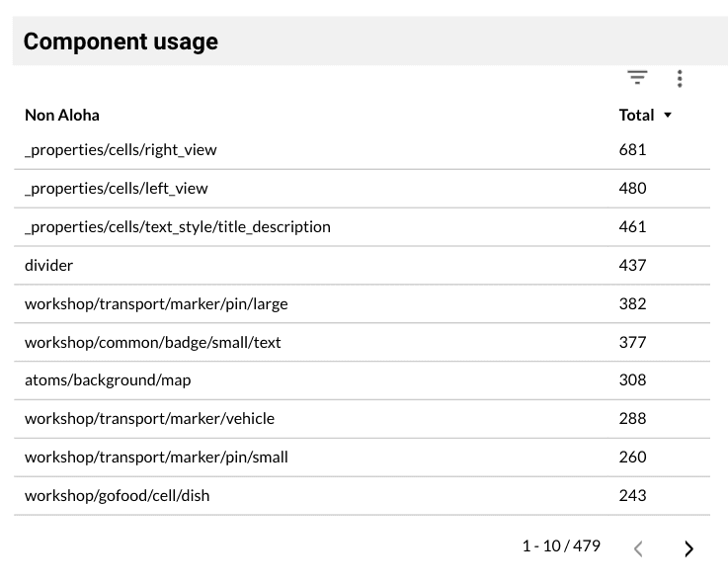The width and height of the screenshot is (728, 586).
Task: Open the three-dot more options menu
Action: pyautogui.click(x=680, y=79)
